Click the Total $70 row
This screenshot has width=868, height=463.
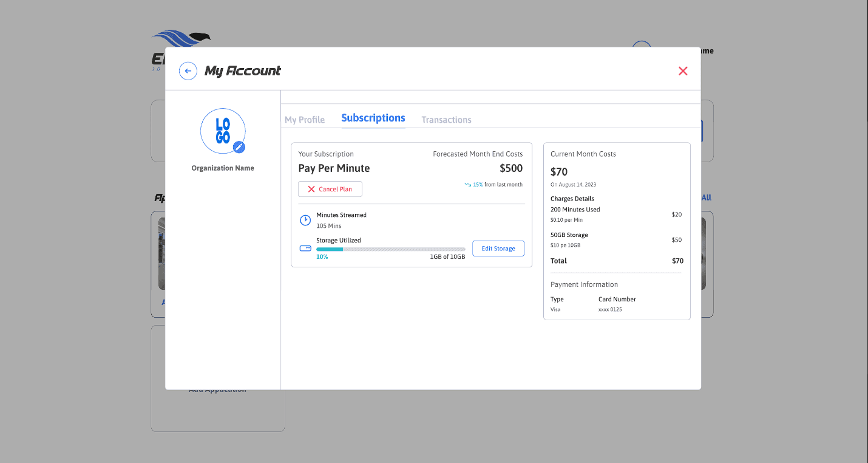tap(617, 261)
